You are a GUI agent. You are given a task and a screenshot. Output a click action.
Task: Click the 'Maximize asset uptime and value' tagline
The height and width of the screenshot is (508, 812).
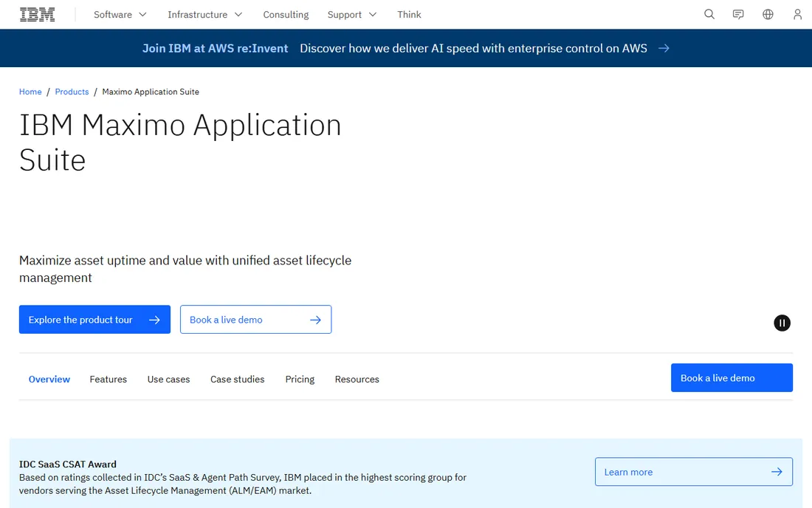(185, 269)
